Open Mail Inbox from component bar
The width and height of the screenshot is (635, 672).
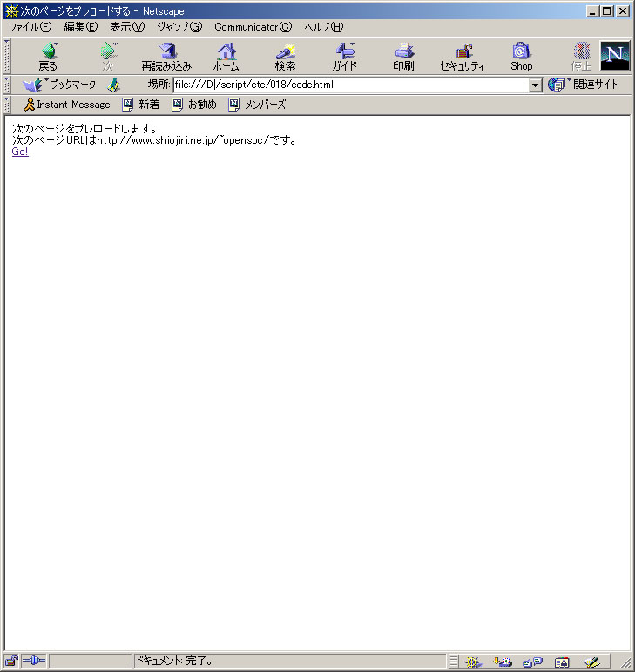pos(503,662)
